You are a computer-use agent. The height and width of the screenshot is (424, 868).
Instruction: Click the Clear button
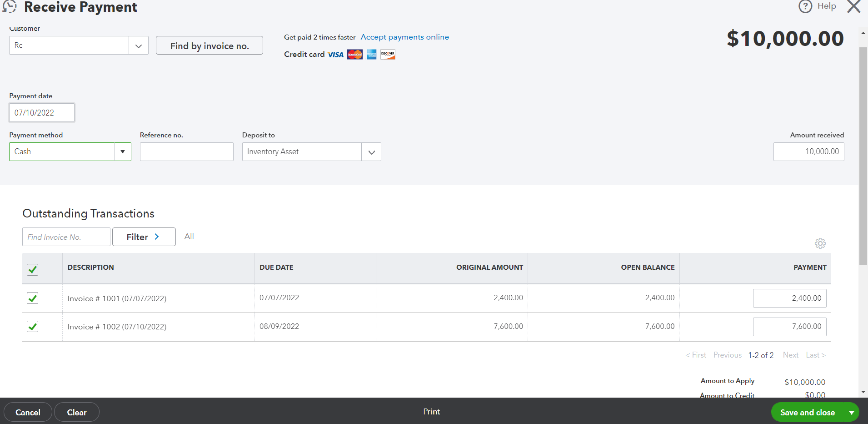pyautogui.click(x=77, y=412)
